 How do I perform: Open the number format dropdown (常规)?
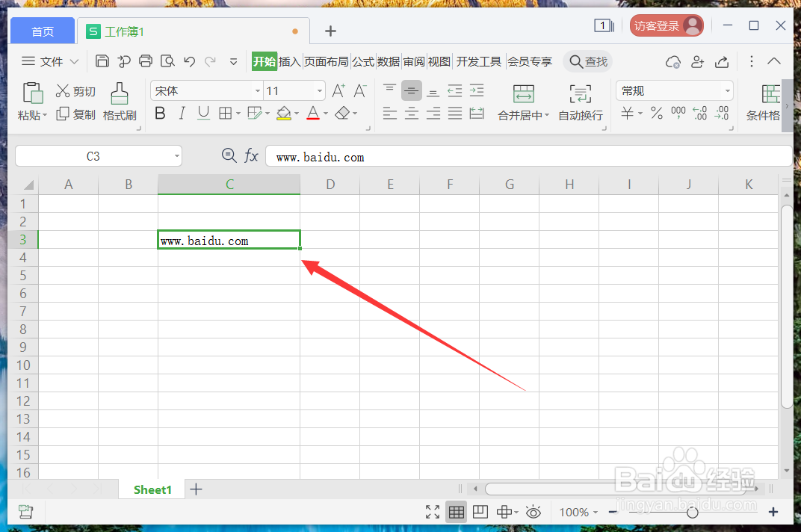pos(728,91)
